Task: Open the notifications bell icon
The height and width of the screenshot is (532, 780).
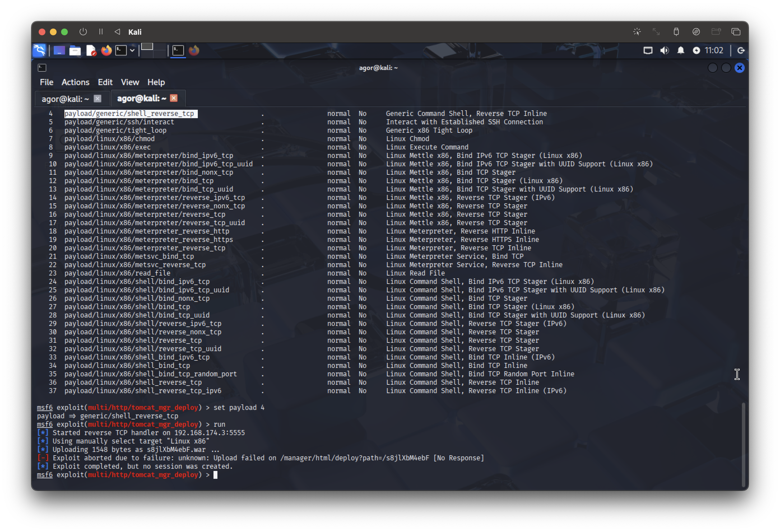Action: tap(680, 50)
